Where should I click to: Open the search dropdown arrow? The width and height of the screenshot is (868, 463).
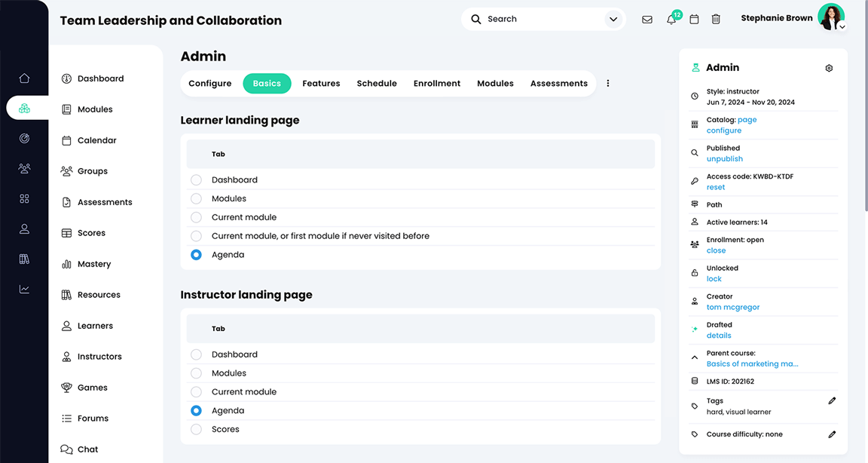[613, 19]
